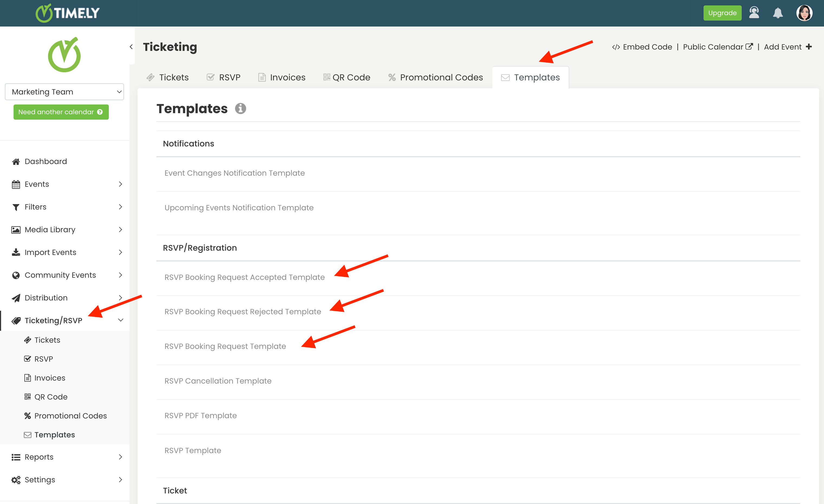This screenshot has height=504, width=824.
Task: Switch to the Invoices tab
Action: click(282, 78)
